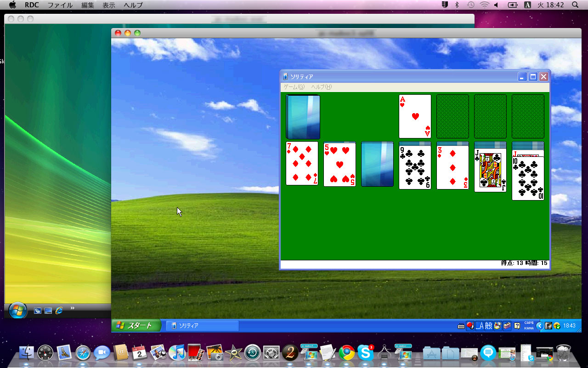Click the XP スタート button
Screen dimensions: 588x368
136,326
